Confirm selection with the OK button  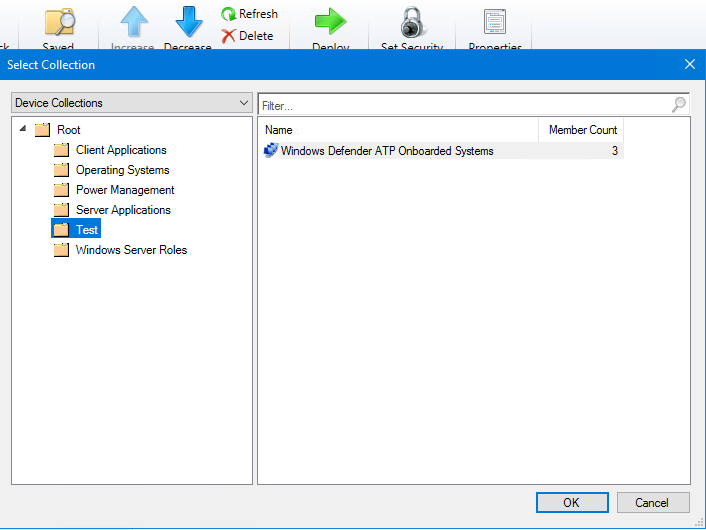pyautogui.click(x=571, y=502)
